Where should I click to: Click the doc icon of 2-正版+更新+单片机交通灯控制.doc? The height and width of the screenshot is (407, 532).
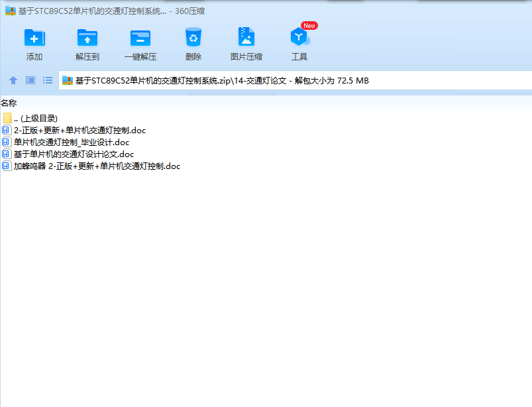click(x=7, y=130)
